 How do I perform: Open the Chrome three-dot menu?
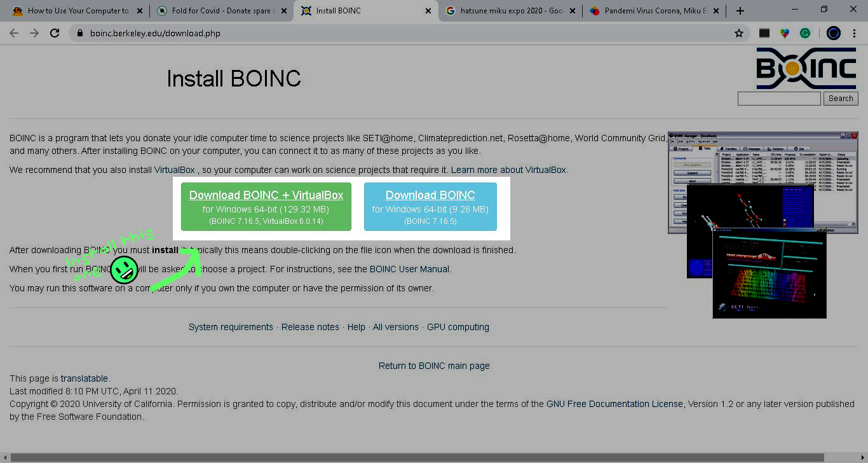[x=854, y=33]
